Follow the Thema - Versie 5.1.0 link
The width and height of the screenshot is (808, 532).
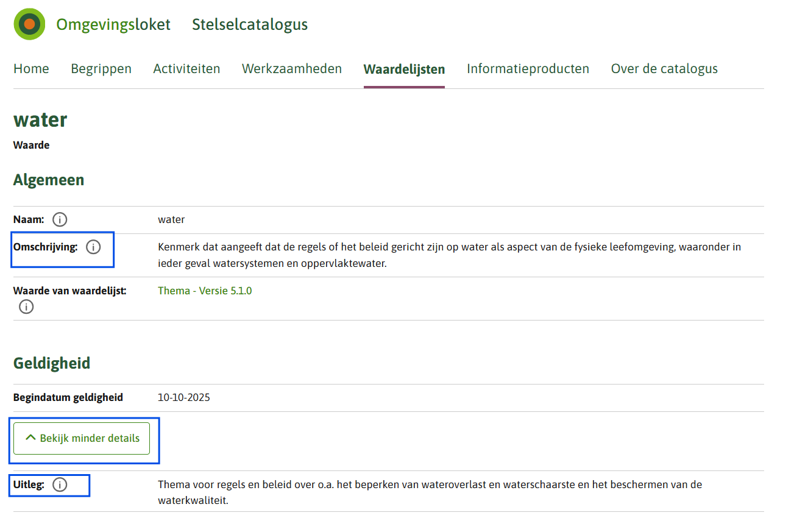(x=205, y=291)
